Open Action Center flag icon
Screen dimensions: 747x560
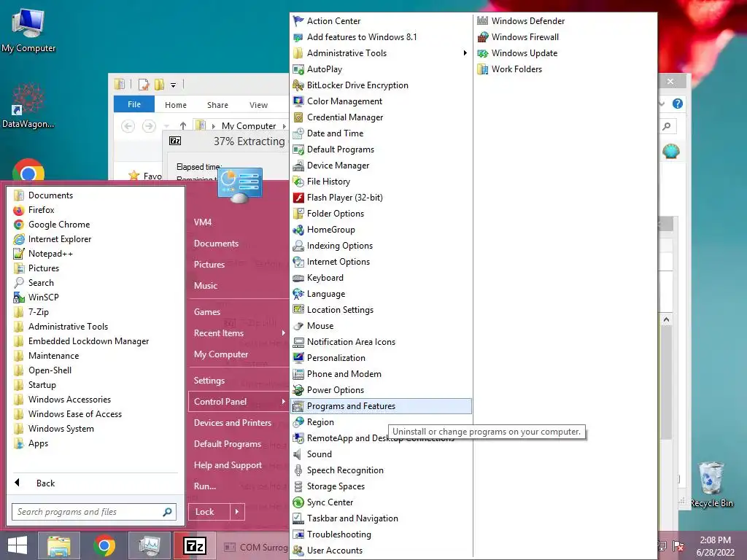coord(298,21)
